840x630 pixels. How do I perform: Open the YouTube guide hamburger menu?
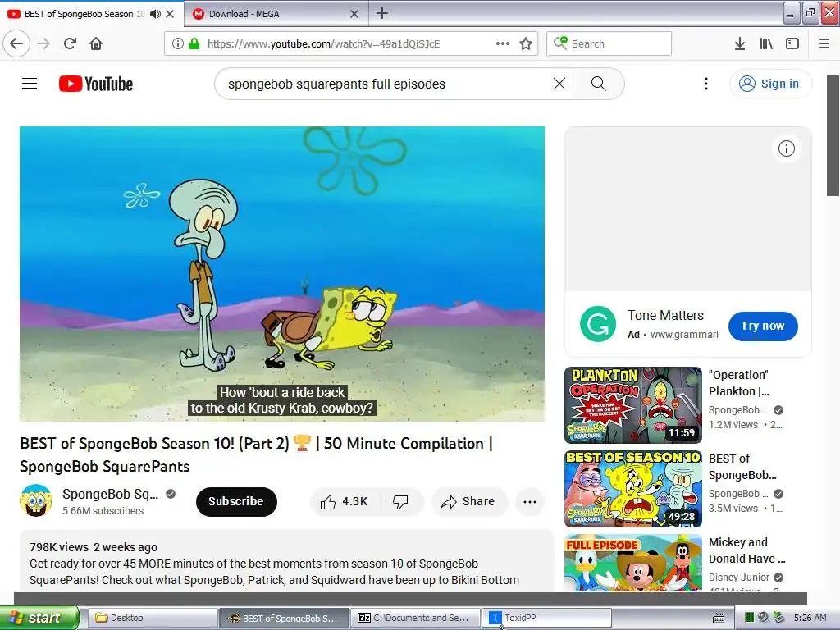click(30, 84)
